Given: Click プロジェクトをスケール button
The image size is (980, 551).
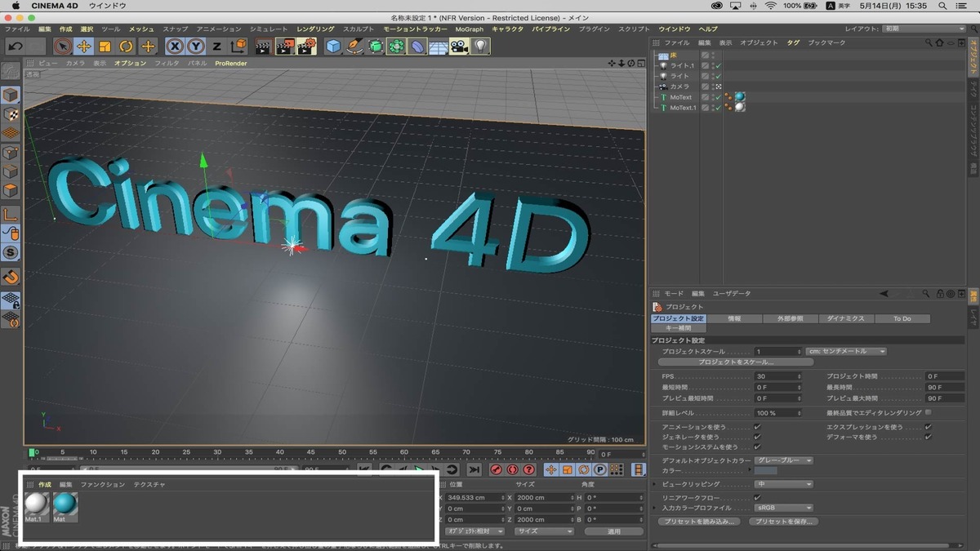Looking at the screenshot, I should (x=736, y=362).
